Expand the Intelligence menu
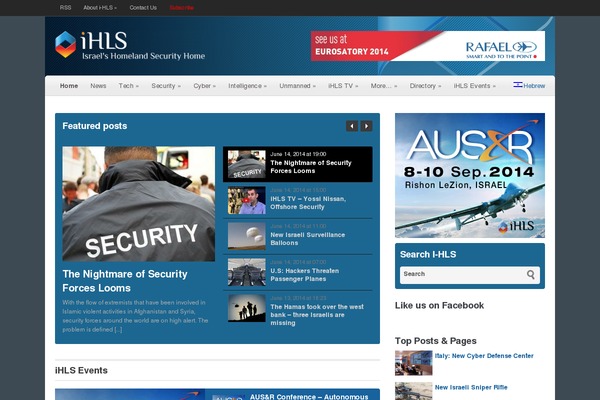600x400 pixels. click(x=248, y=86)
